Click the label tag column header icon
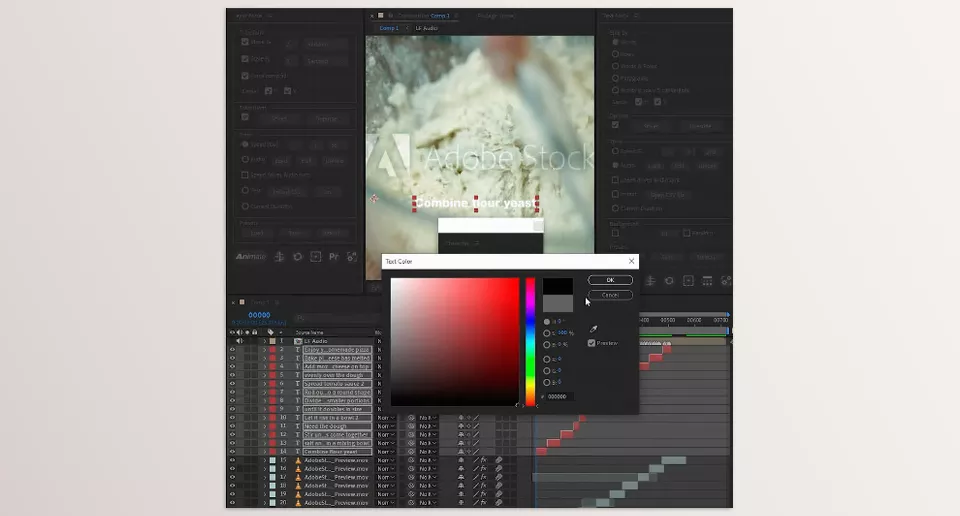This screenshot has height=516, width=960. click(x=271, y=332)
